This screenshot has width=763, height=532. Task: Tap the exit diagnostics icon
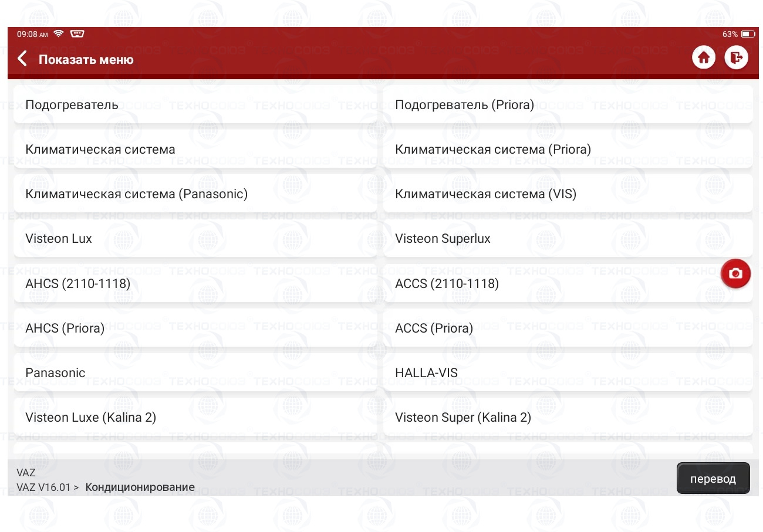[736, 57]
